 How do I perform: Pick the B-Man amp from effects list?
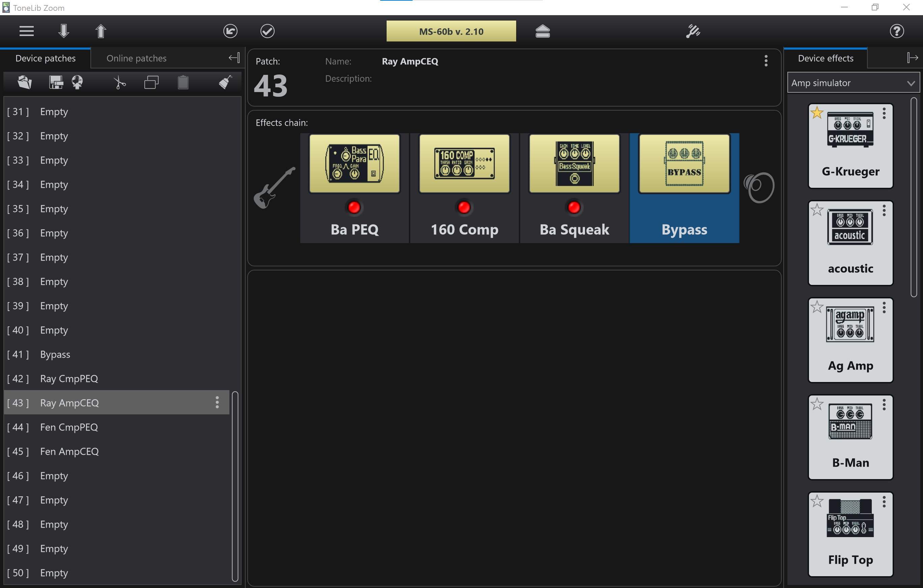pos(850,437)
